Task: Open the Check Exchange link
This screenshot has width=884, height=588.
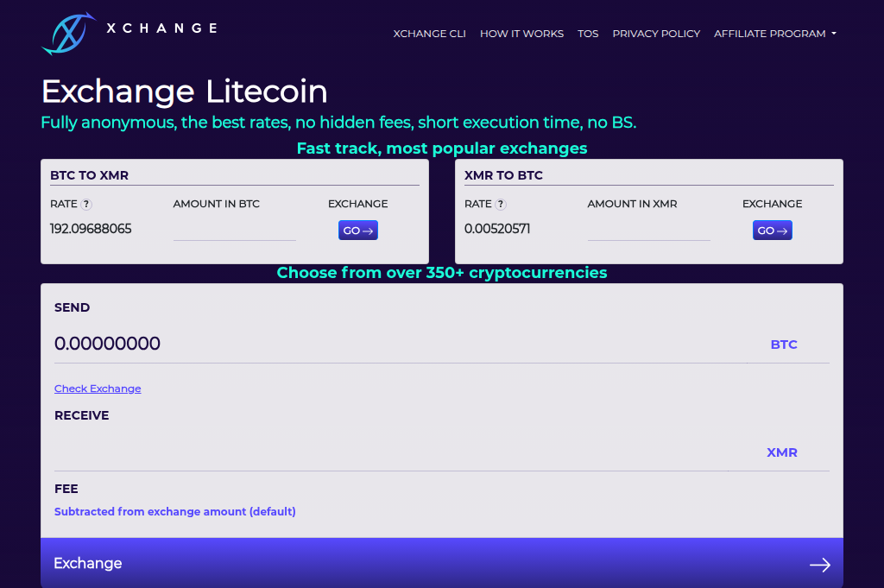Action: pyautogui.click(x=97, y=389)
